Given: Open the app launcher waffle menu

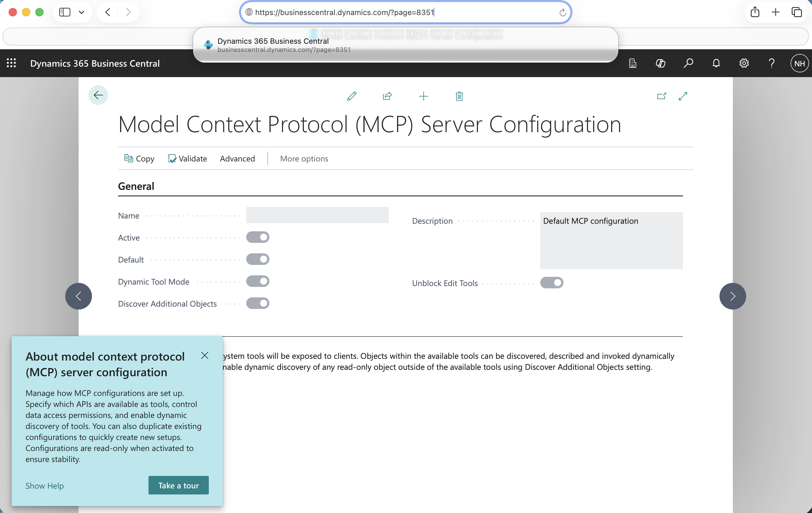Looking at the screenshot, I should pyautogui.click(x=11, y=63).
